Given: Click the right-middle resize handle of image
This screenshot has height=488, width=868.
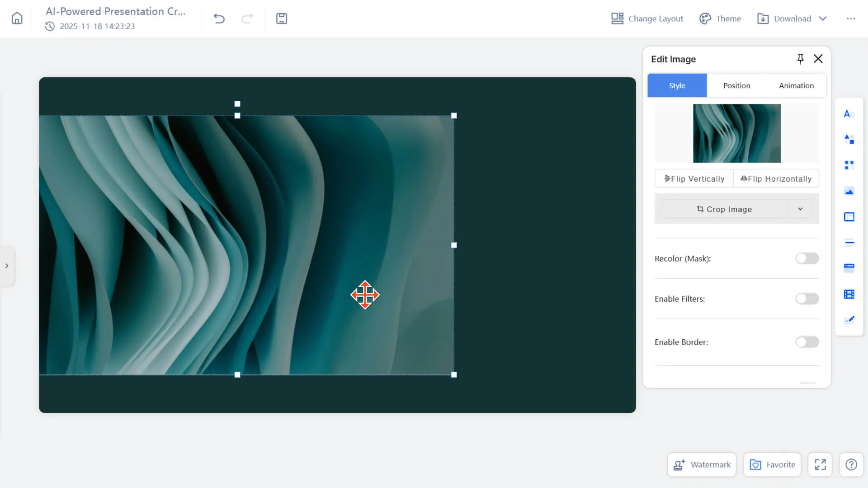Looking at the screenshot, I should (454, 245).
